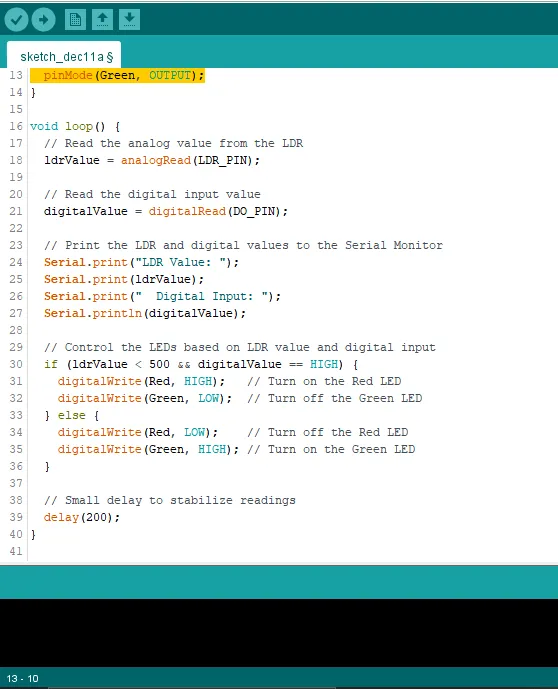Click the black console output area
558x689 pixels.
pos(279,633)
